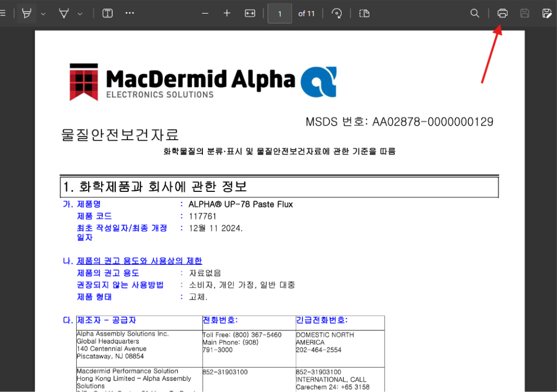Open find in document search
The height and width of the screenshot is (392, 557).
[x=474, y=14]
